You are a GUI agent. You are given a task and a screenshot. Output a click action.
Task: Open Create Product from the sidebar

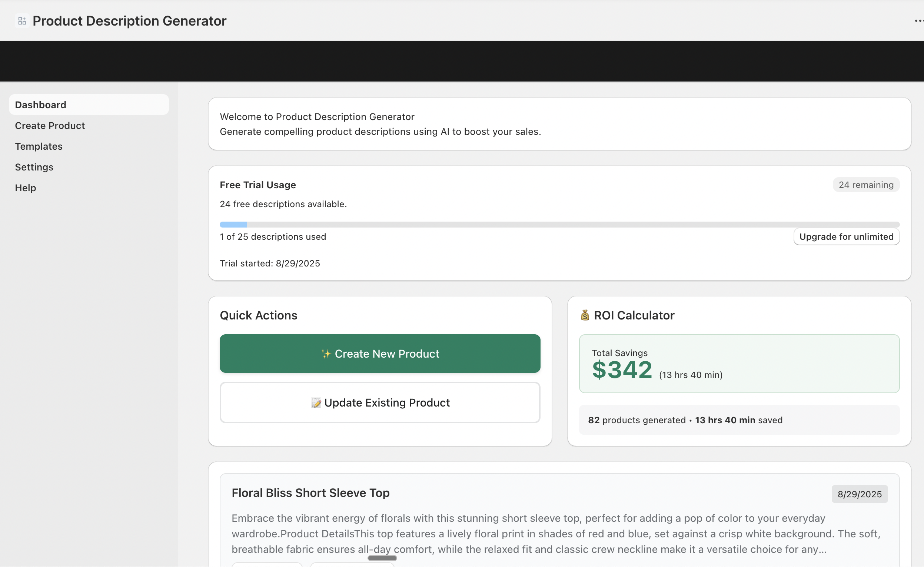[50, 125]
